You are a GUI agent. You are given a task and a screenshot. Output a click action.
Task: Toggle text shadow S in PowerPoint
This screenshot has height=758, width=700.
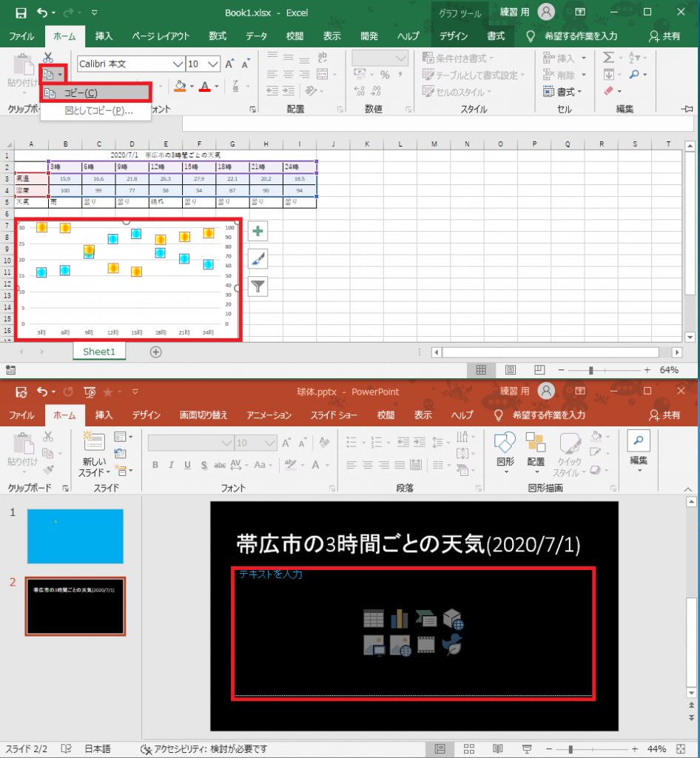pyautogui.click(x=204, y=465)
